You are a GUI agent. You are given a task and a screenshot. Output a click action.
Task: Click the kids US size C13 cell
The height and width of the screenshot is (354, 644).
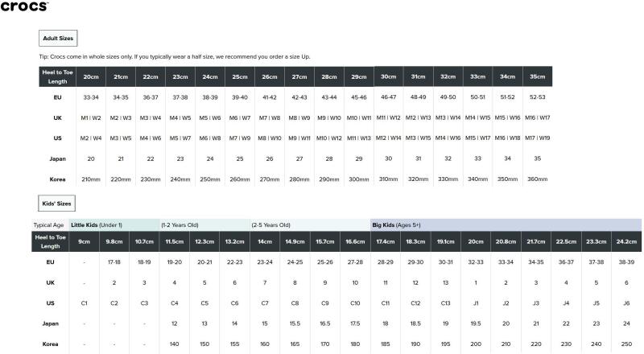click(446, 303)
